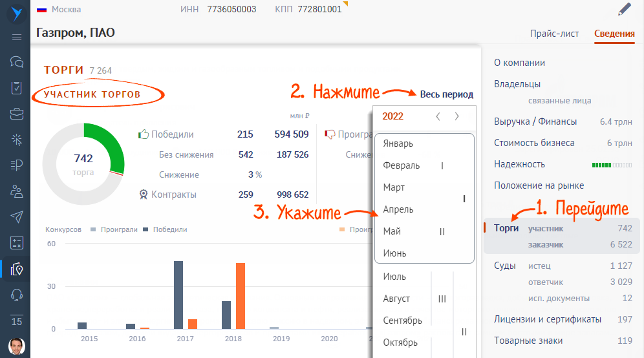
Task: Select quarter II next to Май
Action: tap(442, 232)
